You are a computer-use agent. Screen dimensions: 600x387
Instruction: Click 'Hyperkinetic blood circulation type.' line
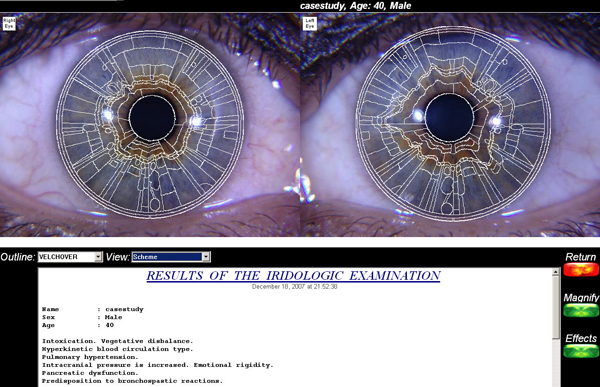point(117,349)
